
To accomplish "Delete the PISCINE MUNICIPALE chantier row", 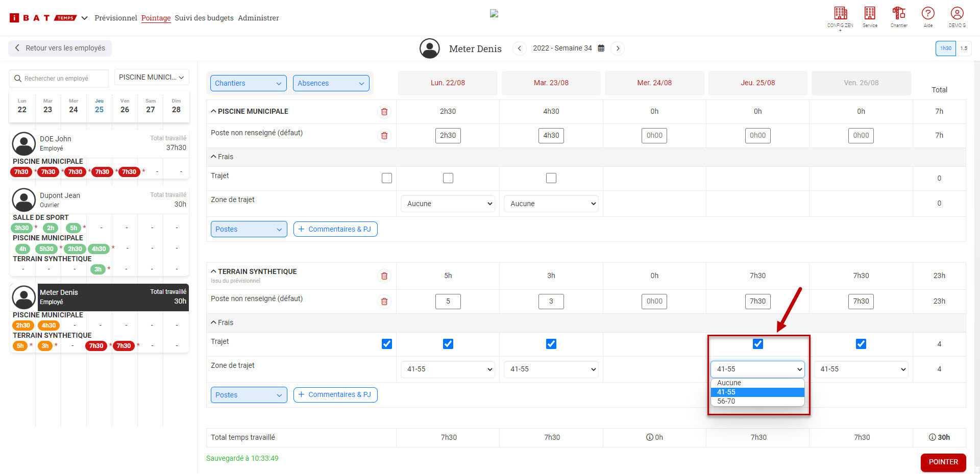I will 384,112.
